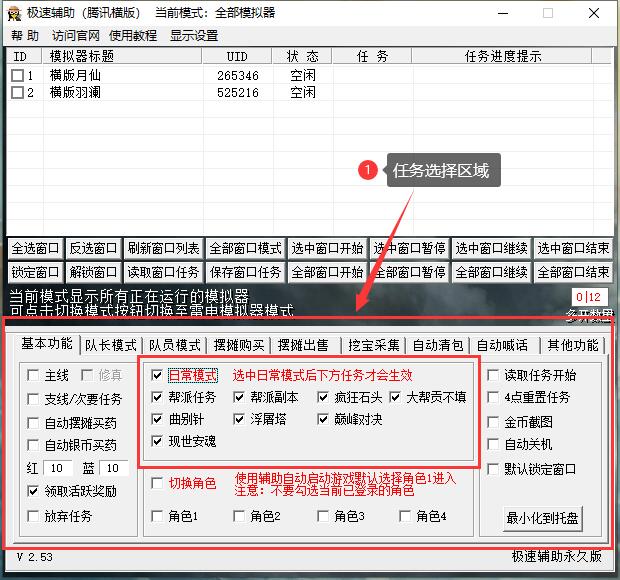The width and height of the screenshot is (620, 580).
Task: Open the 帮助 menu
Action: click(x=24, y=36)
